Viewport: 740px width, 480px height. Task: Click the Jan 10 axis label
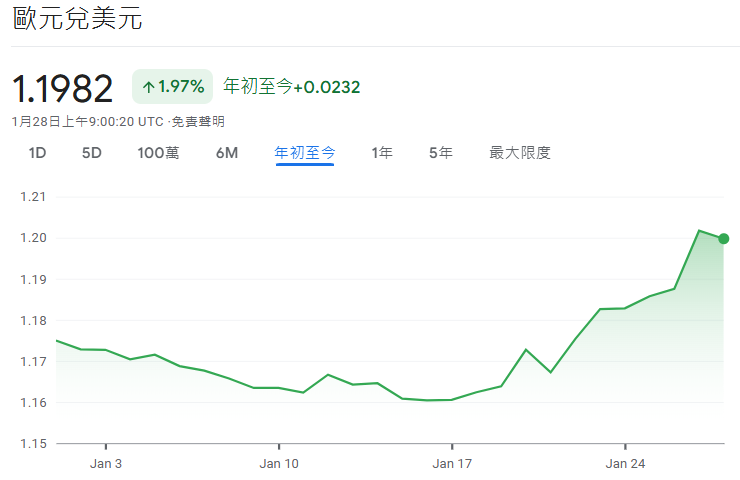pos(279,463)
